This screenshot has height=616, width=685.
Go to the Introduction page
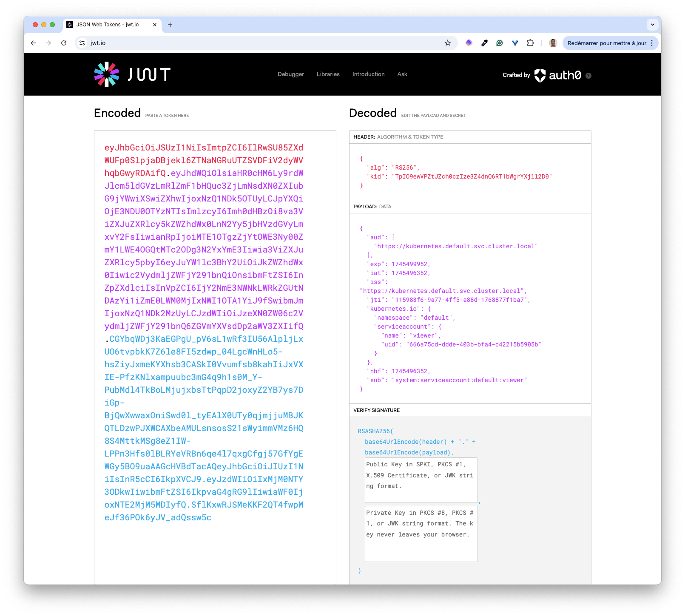368,74
